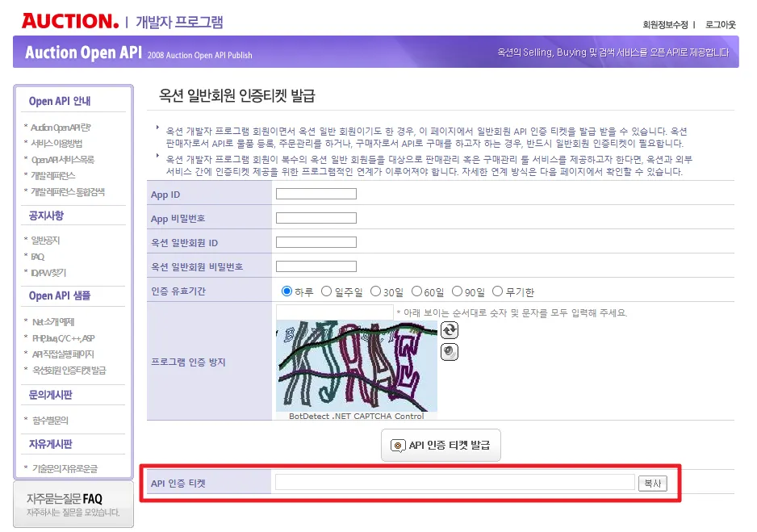The height and width of the screenshot is (532, 757).
Task: Focus the 옥션 일반회원 ID field
Action: click(x=316, y=242)
